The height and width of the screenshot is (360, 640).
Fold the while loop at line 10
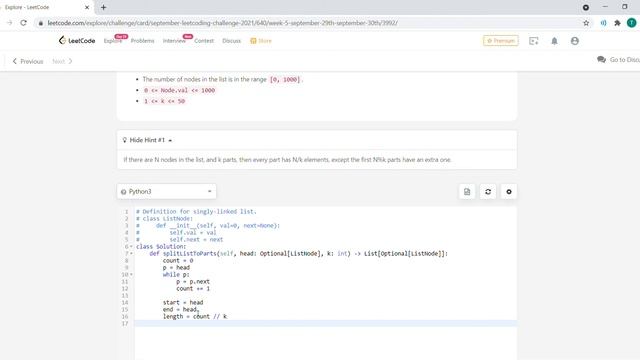coord(131,274)
